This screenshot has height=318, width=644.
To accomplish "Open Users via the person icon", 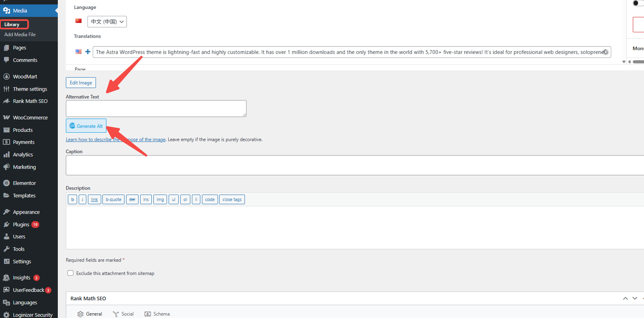I will click(6, 236).
